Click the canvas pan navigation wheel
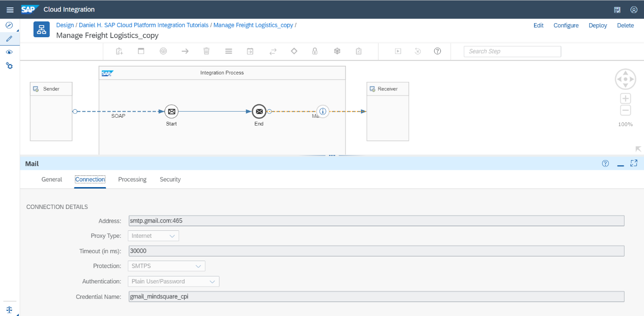The image size is (644, 316). click(x=625, y=79)
